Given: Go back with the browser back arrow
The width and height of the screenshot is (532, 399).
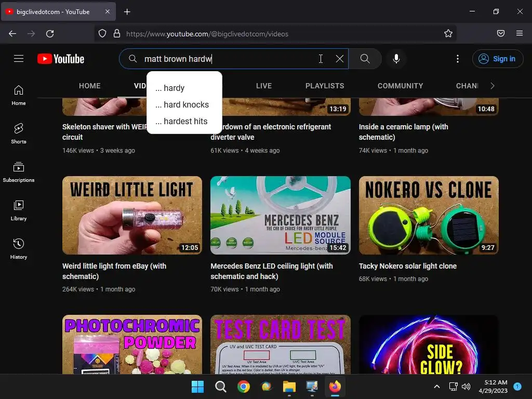Looking at the screenshot, I should [x=12, y=34].
